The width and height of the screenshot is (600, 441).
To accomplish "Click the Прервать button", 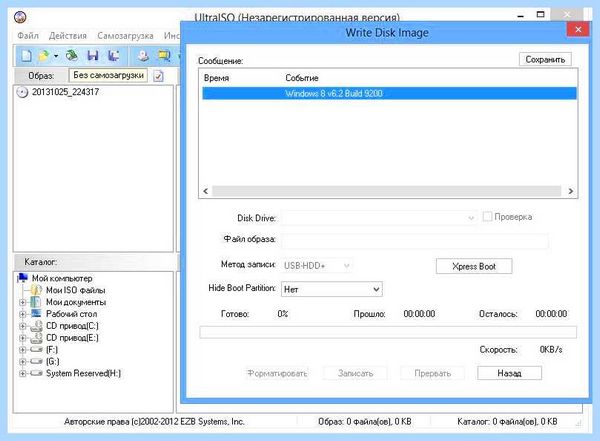I will pos(432,373).
